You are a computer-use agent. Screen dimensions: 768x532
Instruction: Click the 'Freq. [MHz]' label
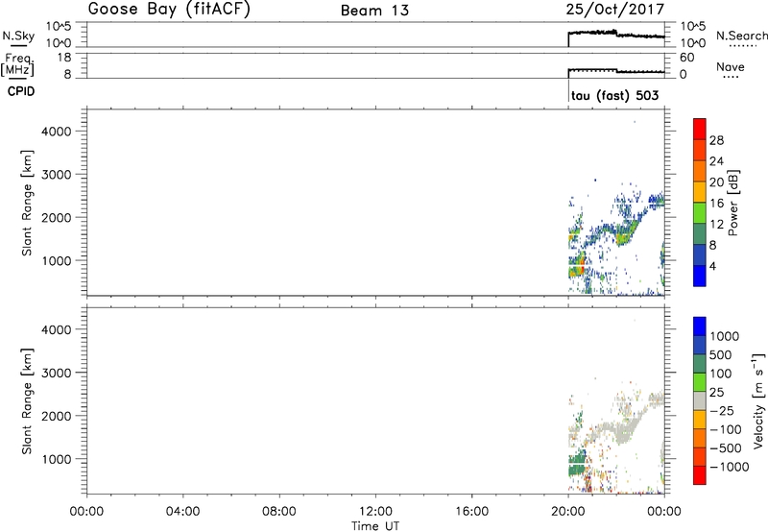pos(17,64)
